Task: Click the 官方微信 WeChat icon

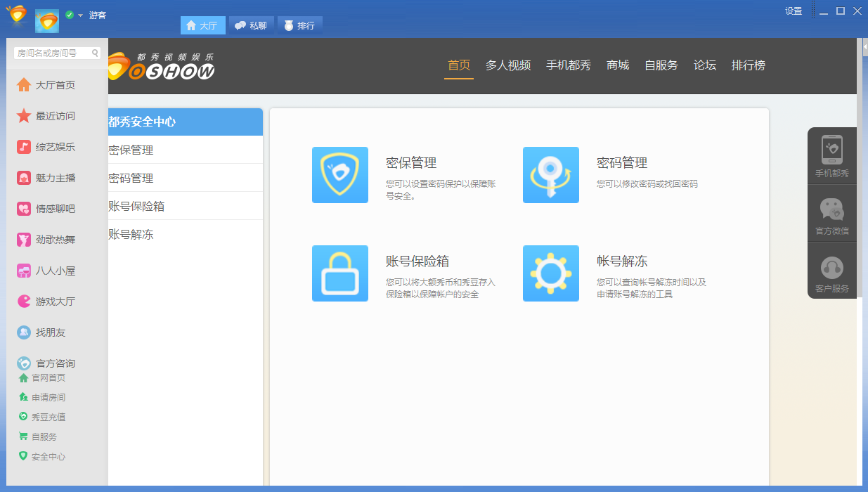Action: (x=832, y=209)
